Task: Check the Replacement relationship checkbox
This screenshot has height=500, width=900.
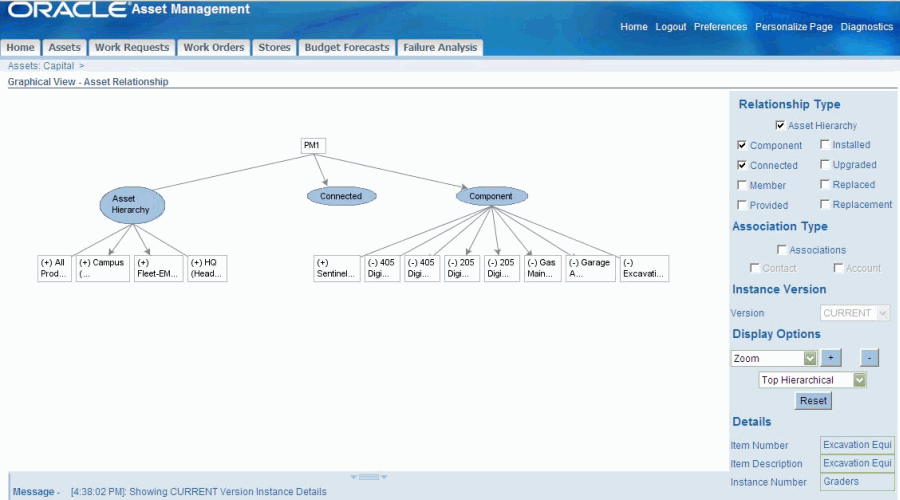Action: click(825, 204)
